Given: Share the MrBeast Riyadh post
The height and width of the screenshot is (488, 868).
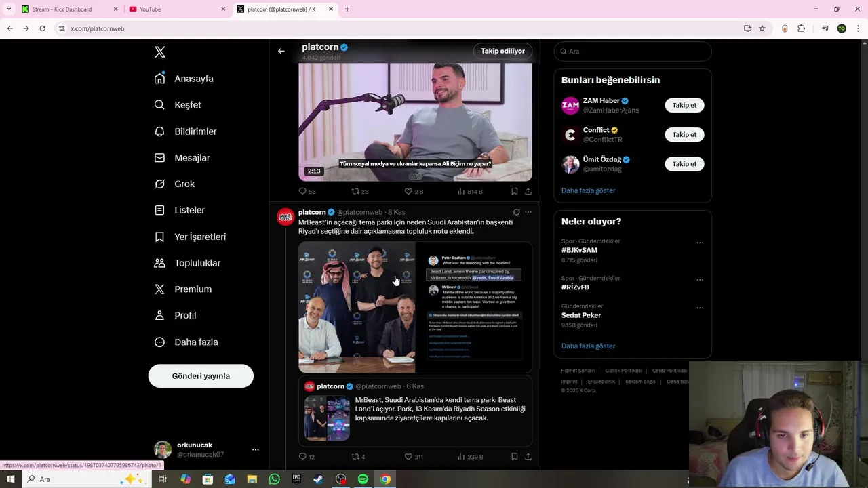Looking at the screenshot, I should (x=528, y=457).
